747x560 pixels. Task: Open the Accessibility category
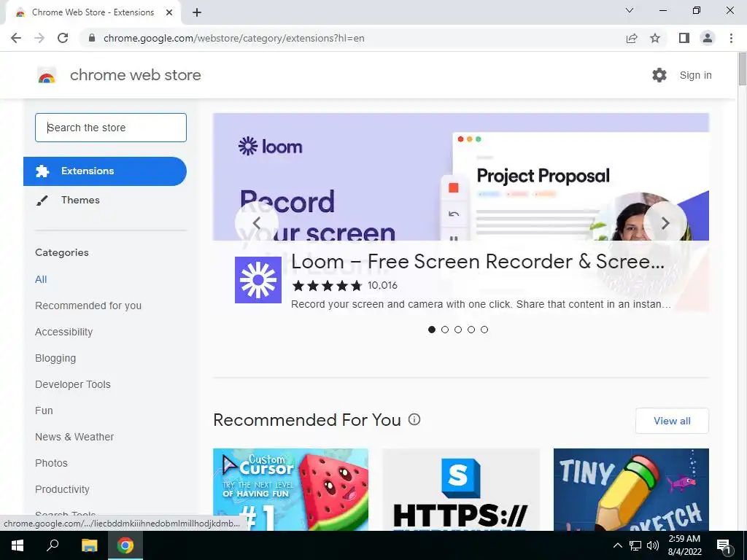(64, 332)
